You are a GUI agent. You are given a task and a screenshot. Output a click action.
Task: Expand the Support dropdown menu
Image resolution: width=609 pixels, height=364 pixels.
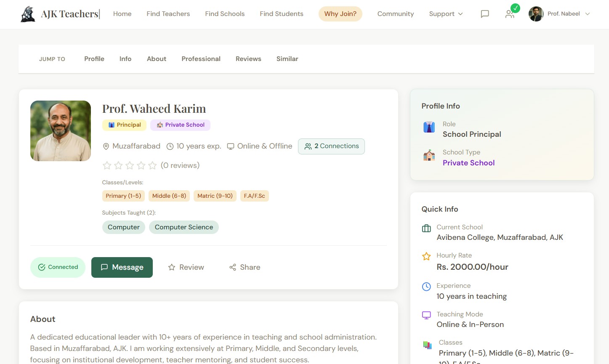point(446,14)
